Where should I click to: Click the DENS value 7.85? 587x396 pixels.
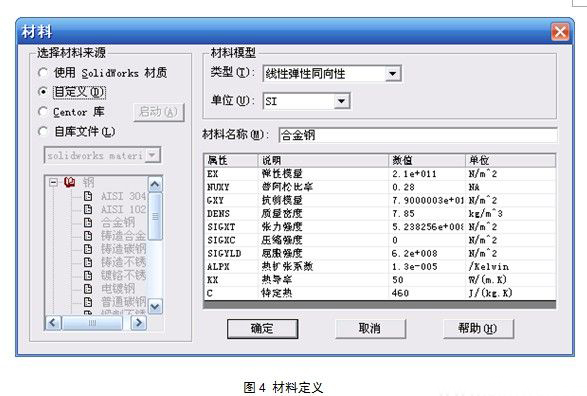(x=403, y=214)
